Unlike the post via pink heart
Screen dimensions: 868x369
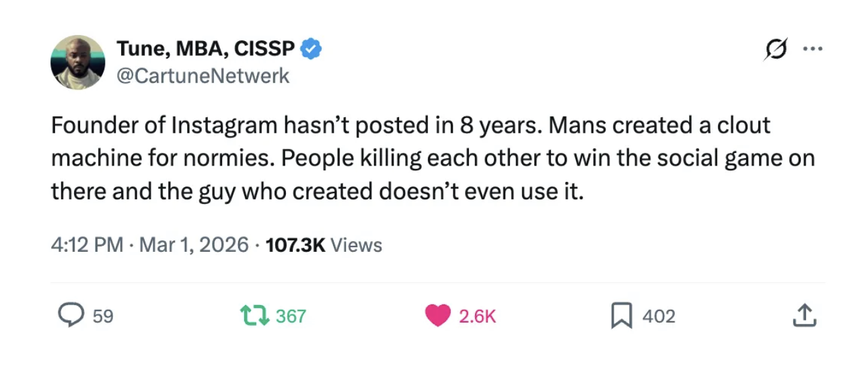point(438,316)
